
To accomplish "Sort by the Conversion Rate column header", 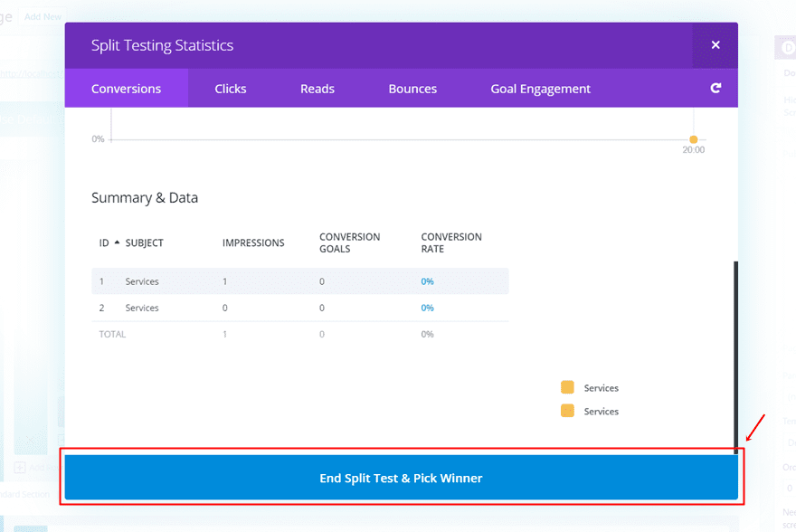I will (x=451, y=242).
